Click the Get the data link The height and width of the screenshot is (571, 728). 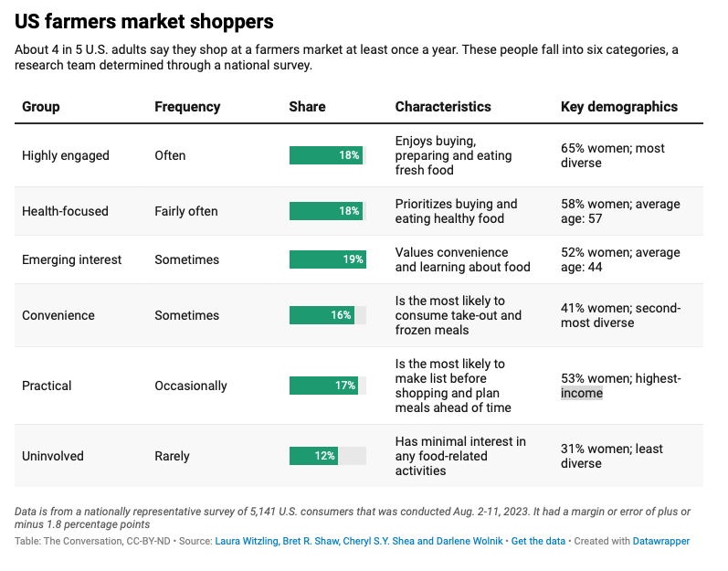(x=538, y=541)
